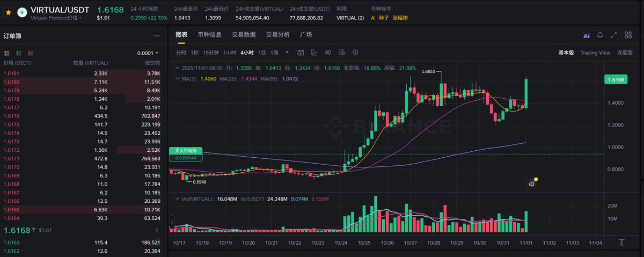Show asks-only red order book view
644x257 pixels.
[30, 53]
